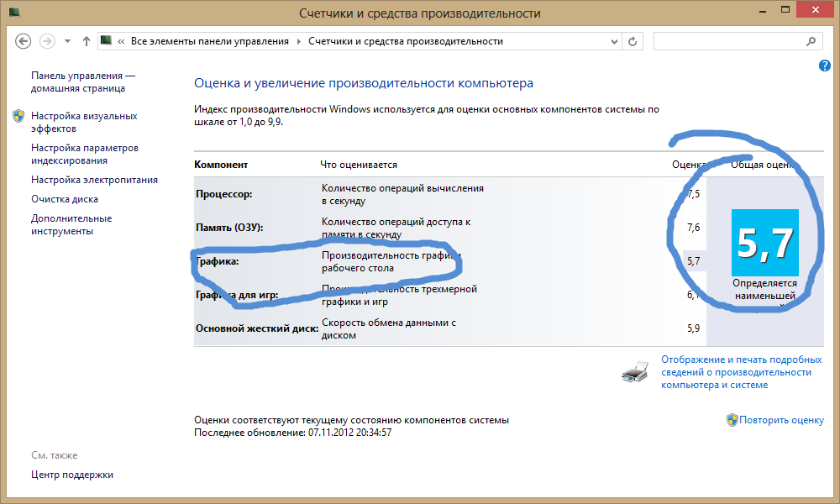The width and height of the screenshot is (840, 504).
Task: Click 'Компонент' column header
Action: click(x=221, y=165)
